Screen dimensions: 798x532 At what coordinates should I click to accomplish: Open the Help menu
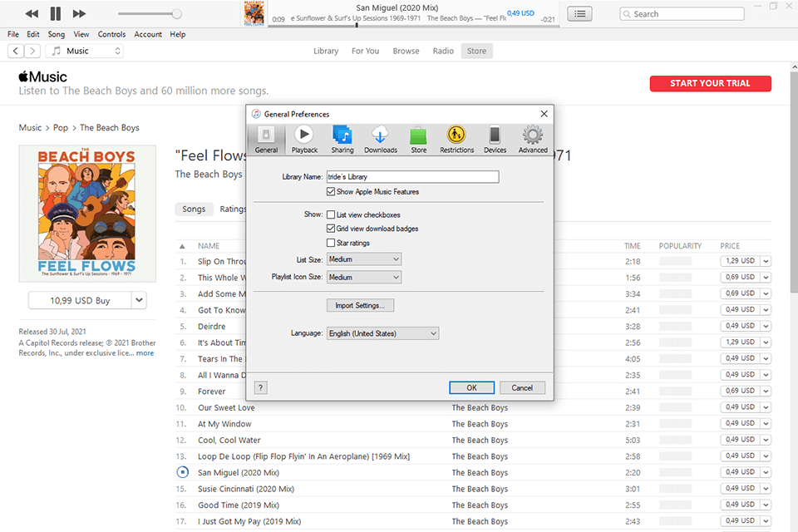[178, 34]
